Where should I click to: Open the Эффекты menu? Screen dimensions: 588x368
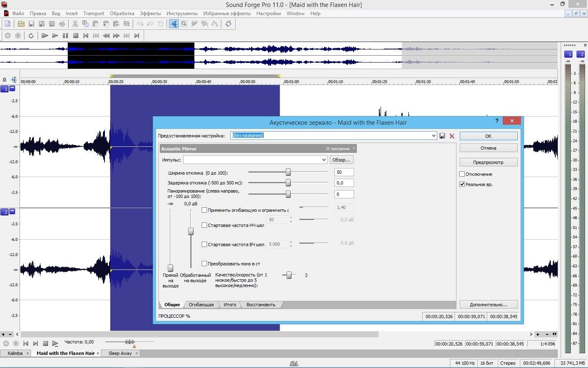click(150, 13)
